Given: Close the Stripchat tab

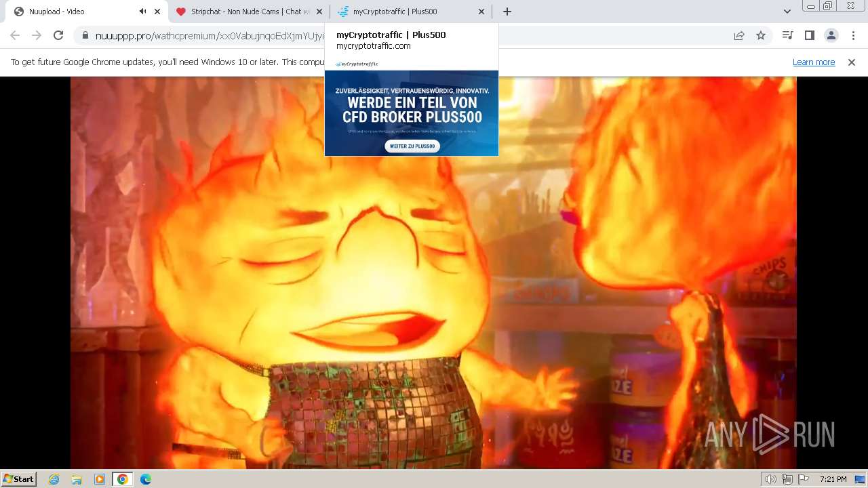Looking at the screenshot, I should point(319,12).
